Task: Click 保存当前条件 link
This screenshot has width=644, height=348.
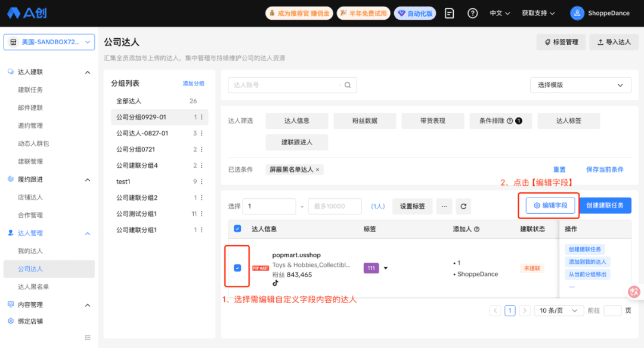Action: pyautogui.click(x=605, y=170)
